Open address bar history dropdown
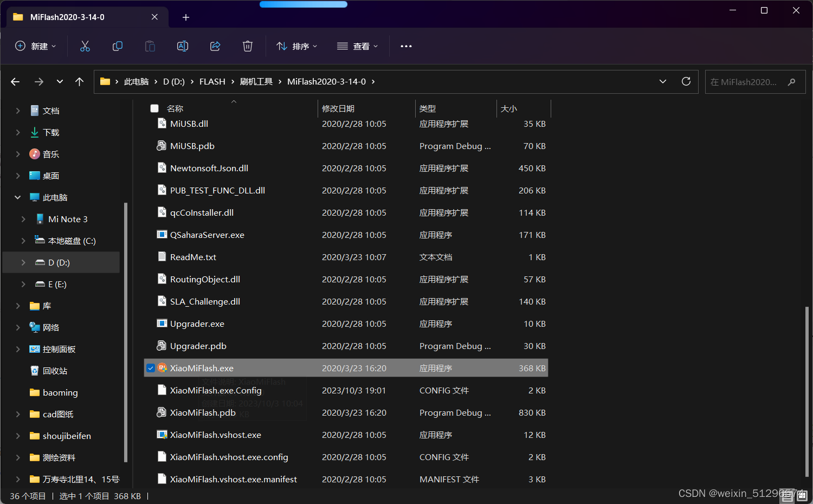This screenshot has height=504, width=813. coord(663,81)
